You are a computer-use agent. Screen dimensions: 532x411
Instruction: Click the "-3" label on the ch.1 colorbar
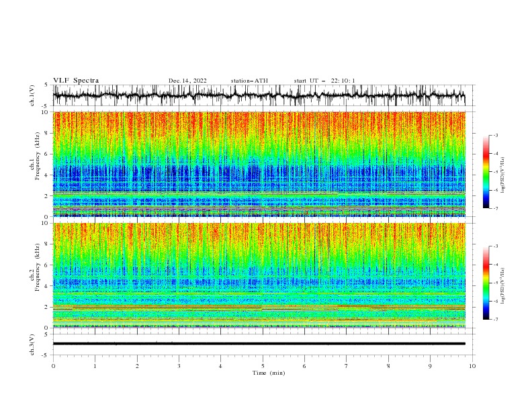495,135
